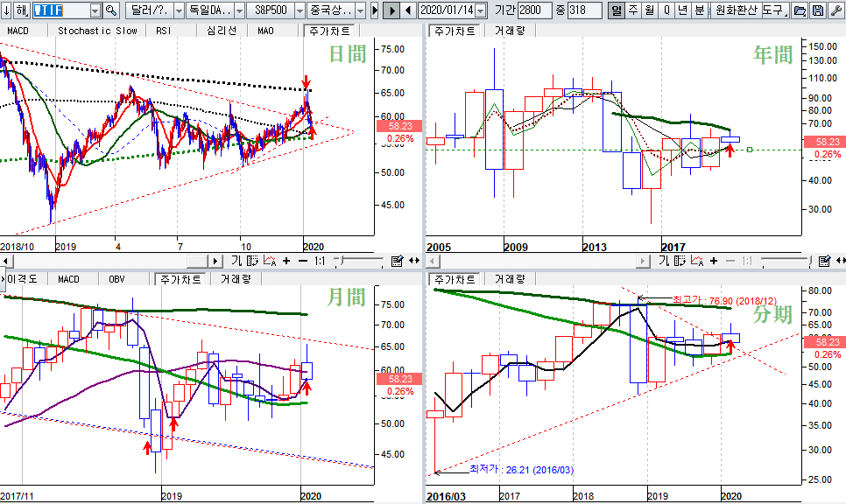Image resolution: width=846 pixels, height=504 pixels.
Task: Select the 중국상.. quick symbol button
Action: click(331, 10)
